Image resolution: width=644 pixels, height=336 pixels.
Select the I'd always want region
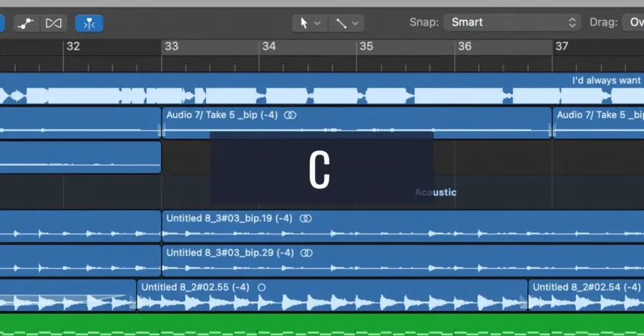(322, 89)
